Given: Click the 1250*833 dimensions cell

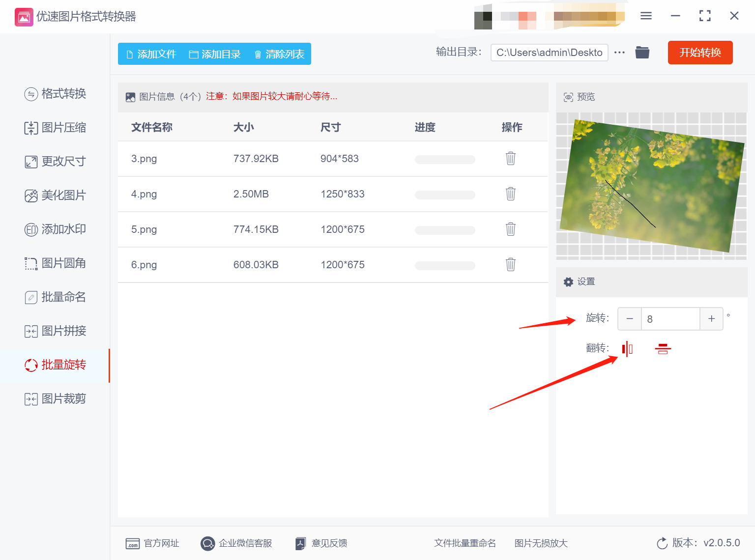Looking at the screenshot, I should (x=343, y=194).
